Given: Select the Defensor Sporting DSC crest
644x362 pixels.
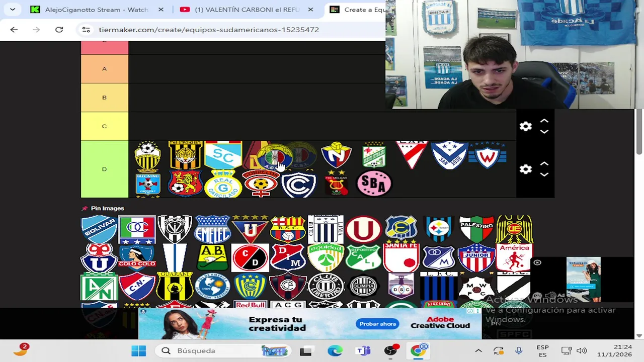Looking at the screenshot, I should coord(401,287).
